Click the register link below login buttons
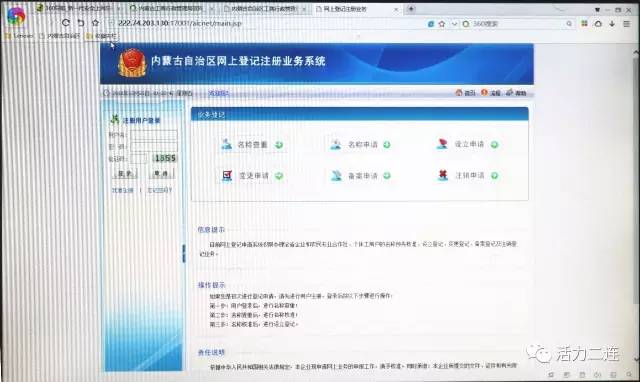Screen dimensions: 640x382 coord(122,190)
